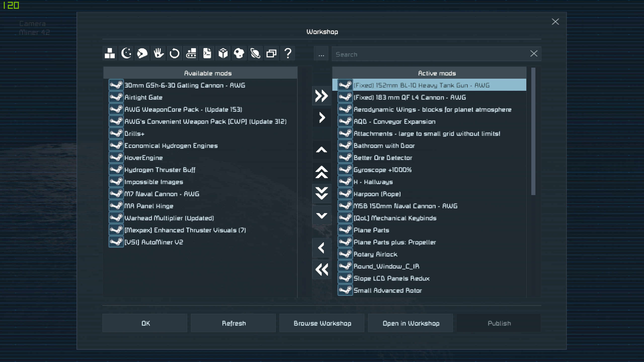Image resolution: width=644 pixels, height=362 pixels.
Task: Select the conveyor/connection tool icon
Action: [191, 54]
